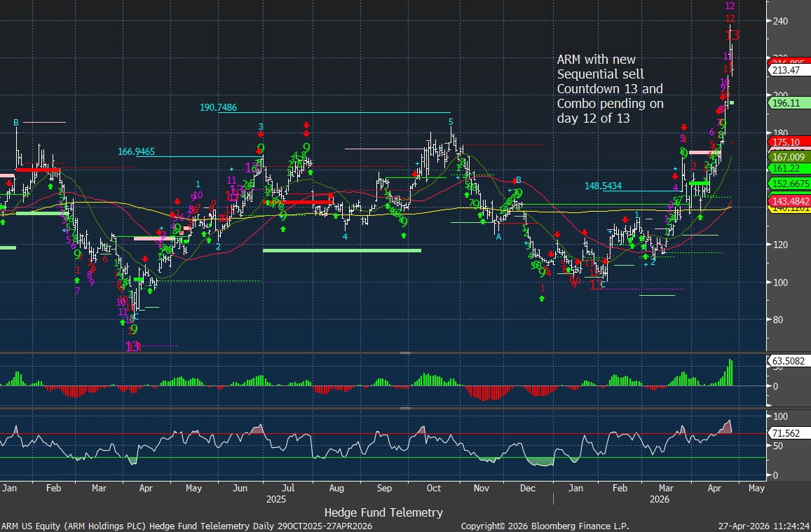Click the red down arrow above the December 2025 bars
Screen dimensions: 811x532
pos(557,236)
